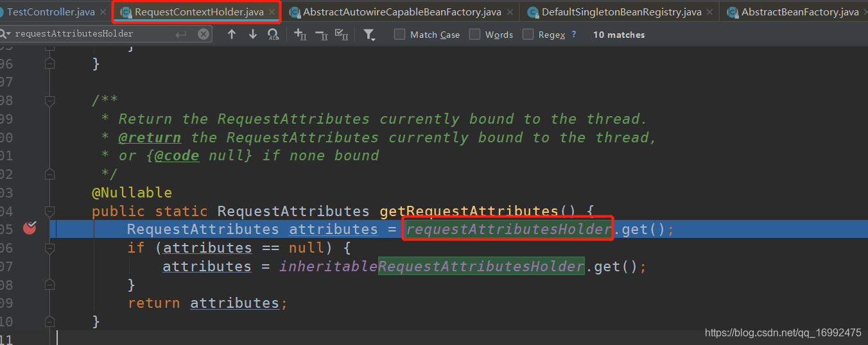Viewport: 868px width, 345px height.
Task: Open the Regex help question mark
Action: point(573,34)
